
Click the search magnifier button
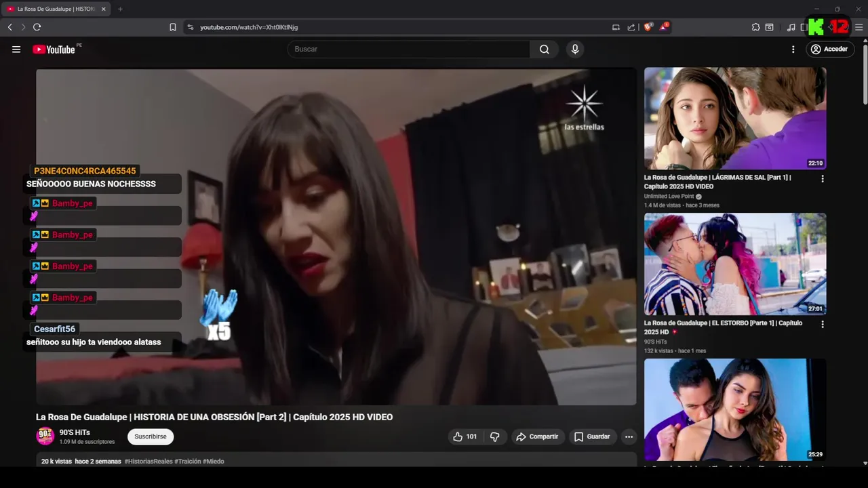pyautogui.click(x=544, y=49)
